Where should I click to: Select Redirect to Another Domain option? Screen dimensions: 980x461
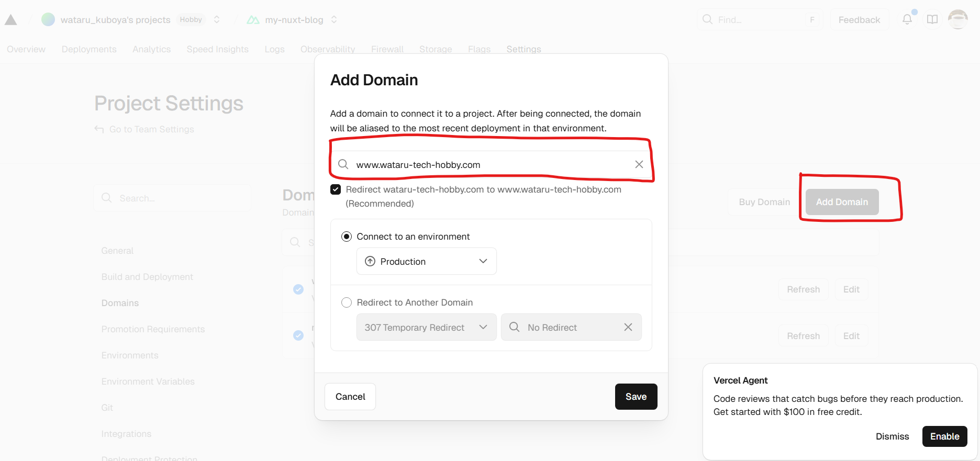[x=347, y=302]
